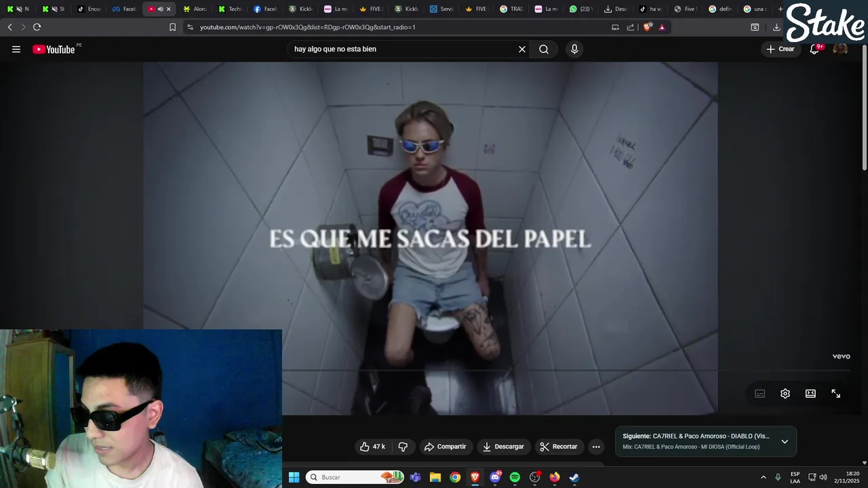Viewport: 868px width, 488px height.
Task: Close the active YouTube tab
Action: click(x=169, y=9)
